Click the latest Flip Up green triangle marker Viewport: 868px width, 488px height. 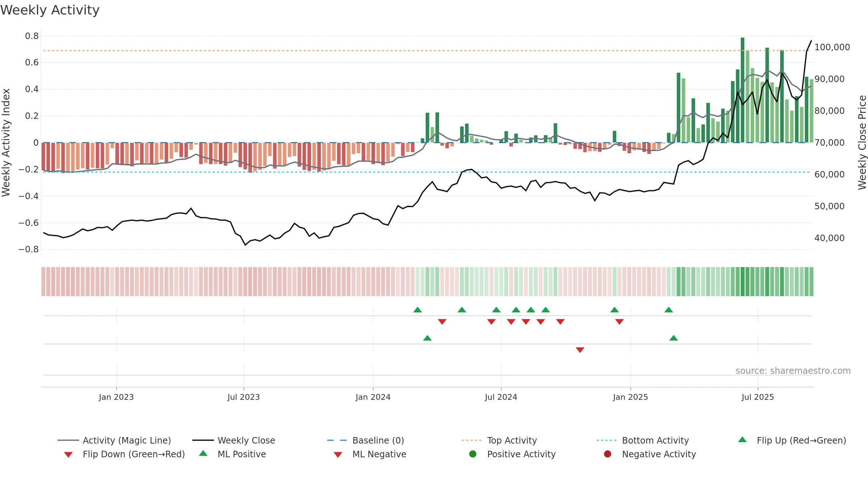(x=669, y=310)
